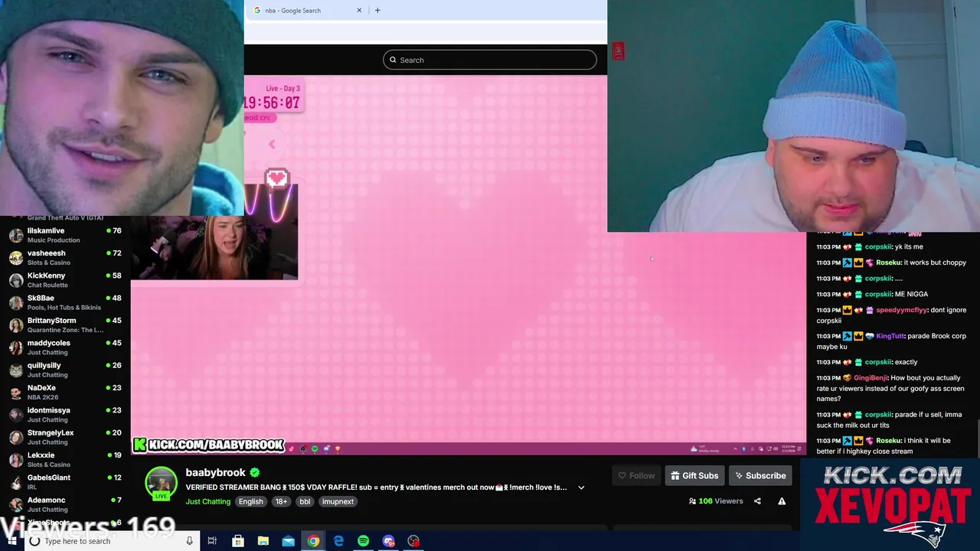Open File Explorer from taskbar
The height and width of the screenshot is (551, 980).
click(x=263, y=541)
